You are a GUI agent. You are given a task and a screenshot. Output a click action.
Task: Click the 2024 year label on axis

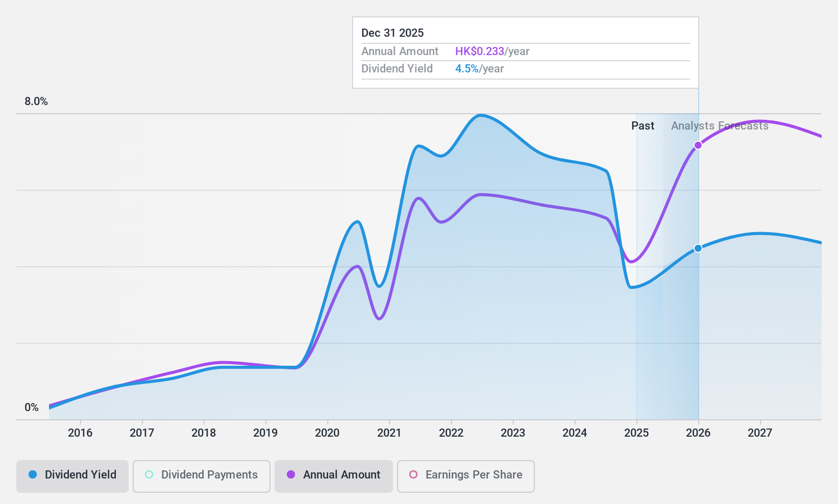point(575,433)
